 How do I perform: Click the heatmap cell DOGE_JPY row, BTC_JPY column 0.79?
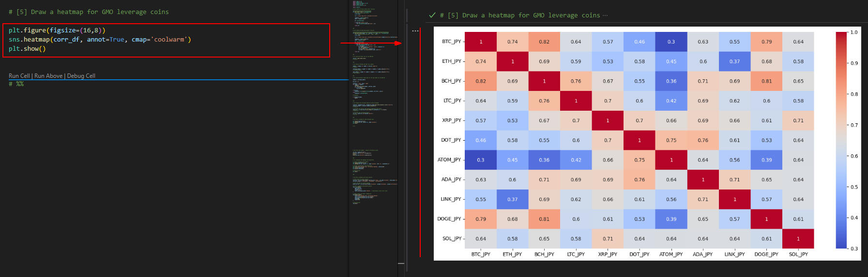click(481, 219)
